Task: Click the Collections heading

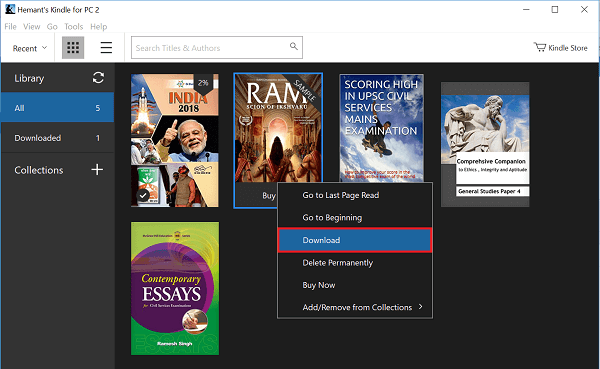Action: click(39, 170)
